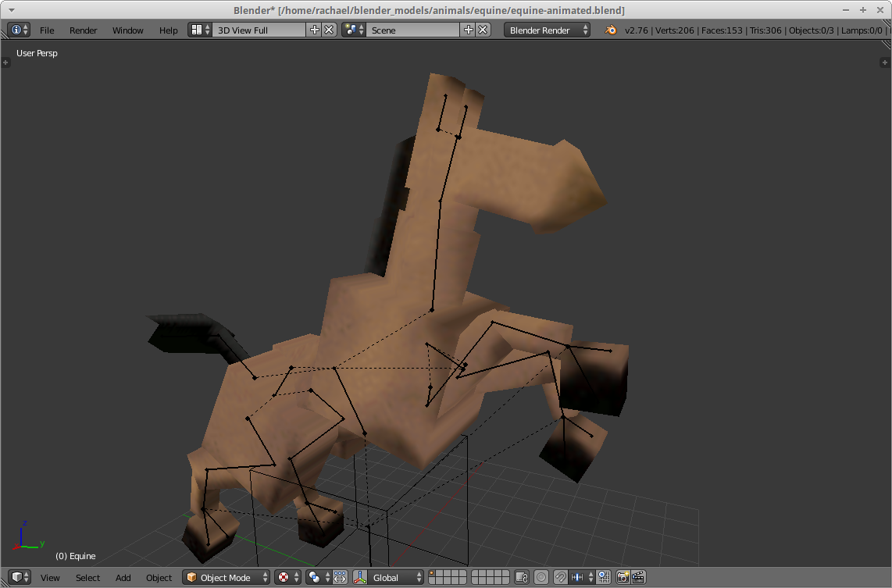Click the Scene name input field

click(x=406, y=30)
